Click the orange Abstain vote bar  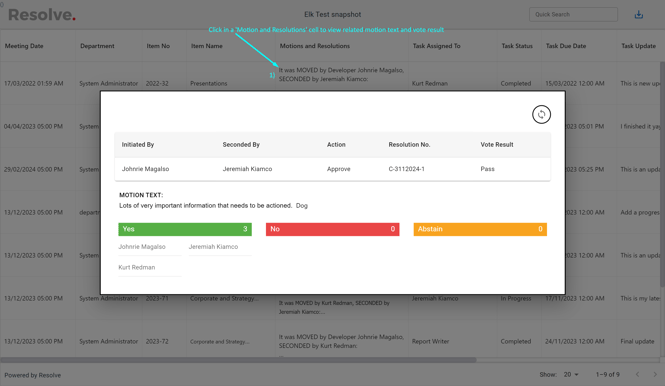480,229
